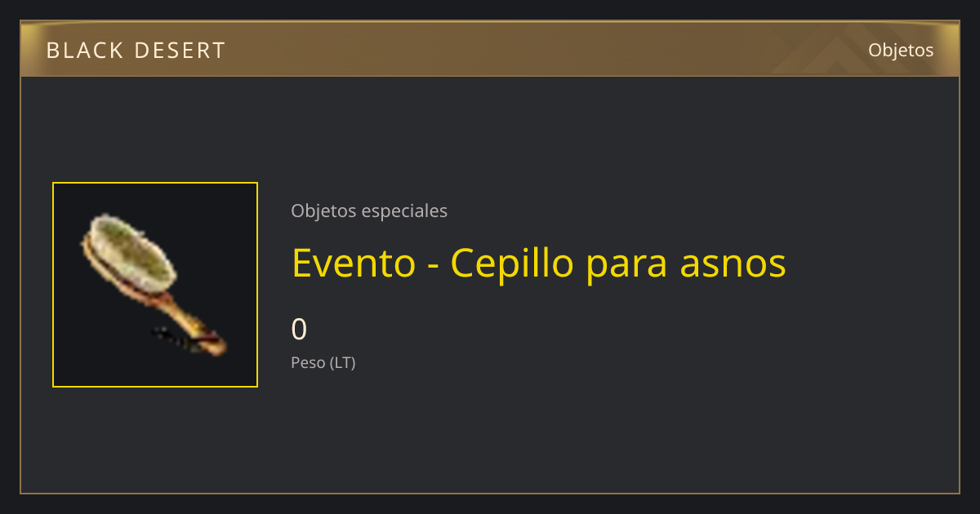Click the gold header banner

490,49
